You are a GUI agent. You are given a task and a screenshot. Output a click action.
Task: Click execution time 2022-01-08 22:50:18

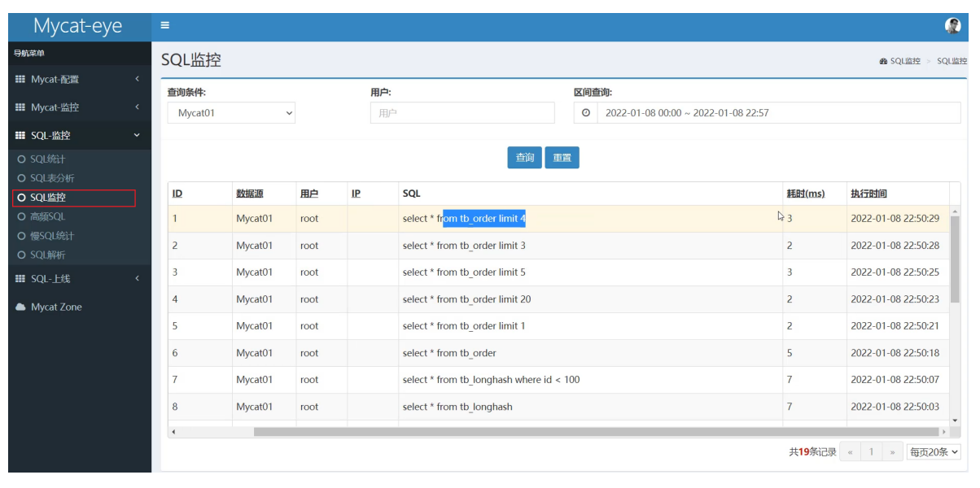(895, 353)
